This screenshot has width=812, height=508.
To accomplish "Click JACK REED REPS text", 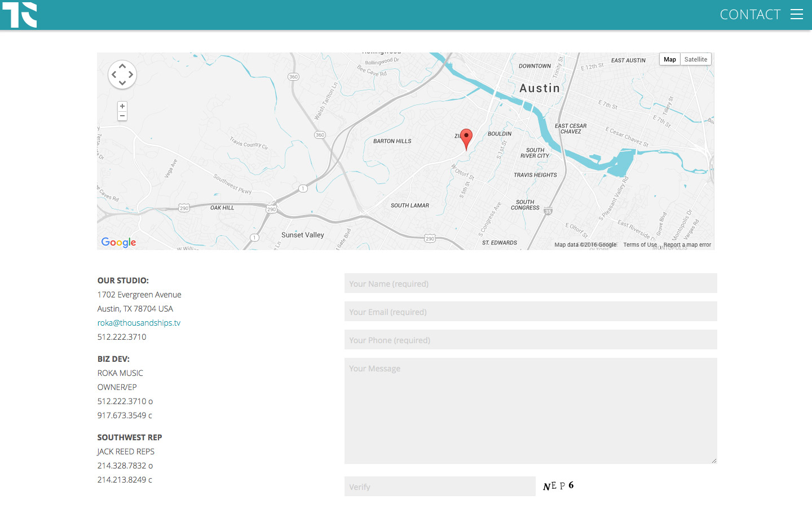I will click(x=126, y=452).
